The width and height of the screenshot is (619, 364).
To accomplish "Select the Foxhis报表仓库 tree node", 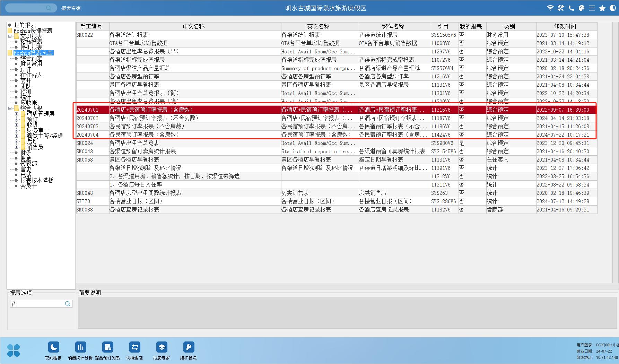I will [33, 53].
